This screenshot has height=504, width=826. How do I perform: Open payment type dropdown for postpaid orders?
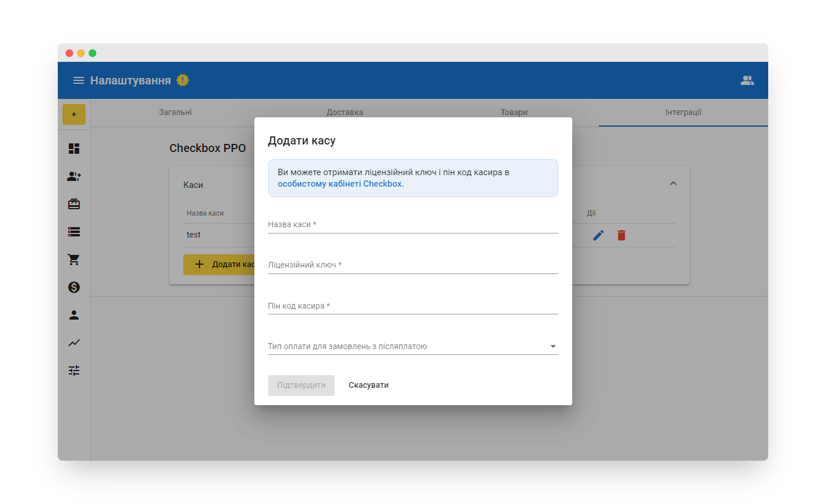(413, 346)
